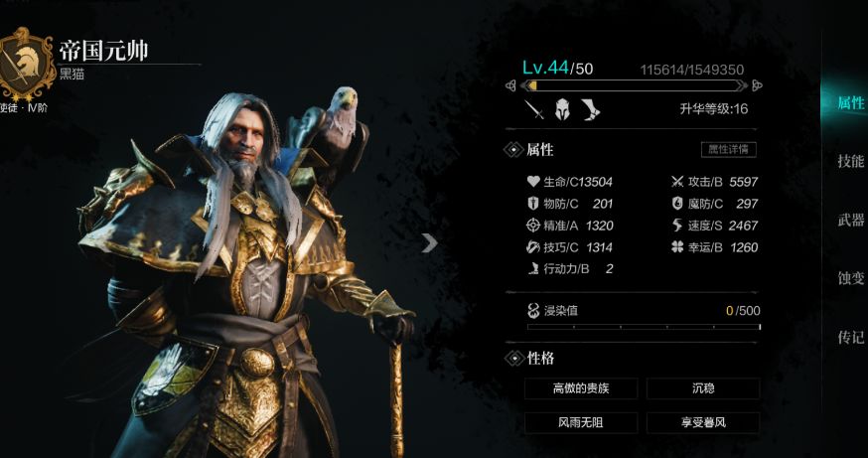The image size is (868, 458).
Task: Click the shield icon beside 物防
Action: click(x=532, y=204)
